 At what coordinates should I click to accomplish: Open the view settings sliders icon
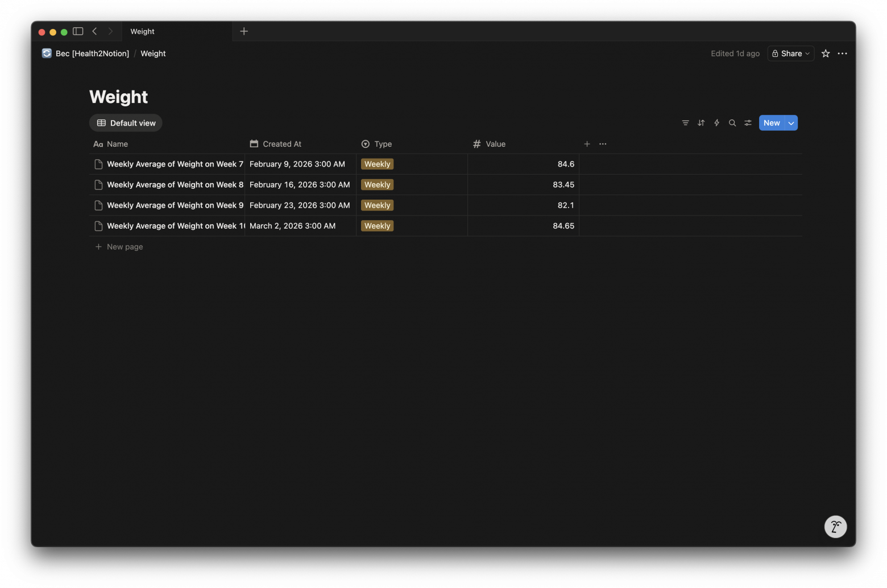(748, 123)
